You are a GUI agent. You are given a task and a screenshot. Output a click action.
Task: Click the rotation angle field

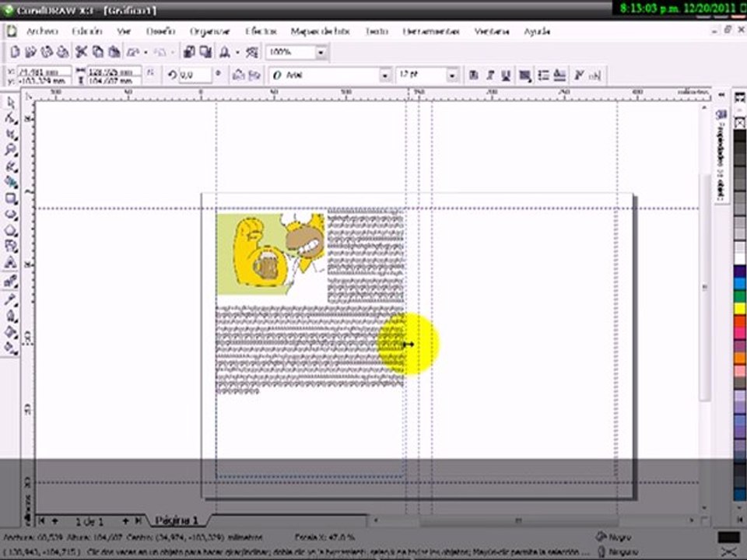195,75
